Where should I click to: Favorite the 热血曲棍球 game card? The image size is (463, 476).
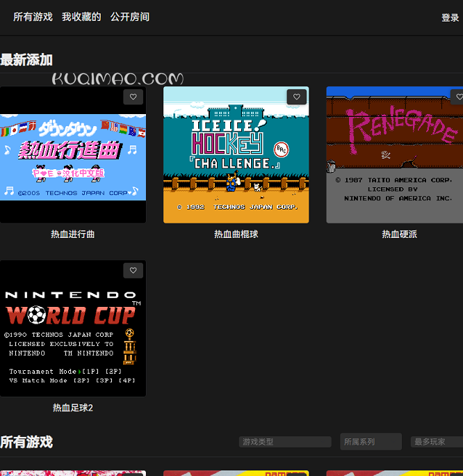click(x=297, y=97)
